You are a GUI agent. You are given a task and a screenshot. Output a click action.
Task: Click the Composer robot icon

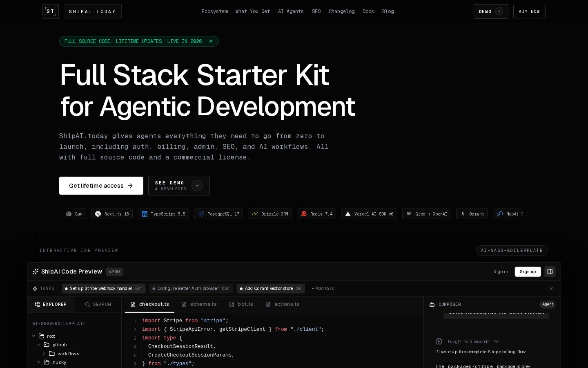click(432, 305)
